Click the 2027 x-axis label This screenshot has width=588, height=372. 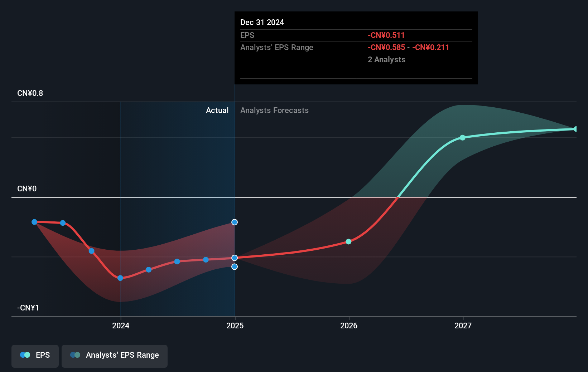click(x=463, y=325)
